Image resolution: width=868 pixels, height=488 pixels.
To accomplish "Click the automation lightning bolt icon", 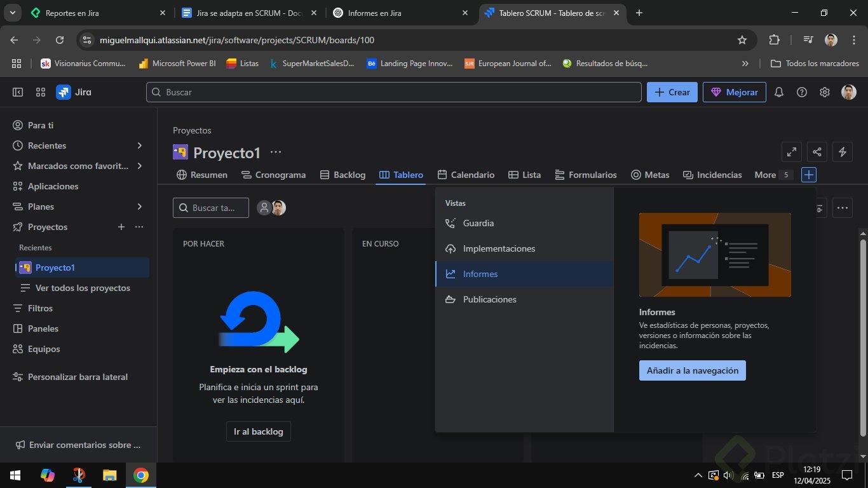I will pyautogui.click(x=843, y=152).
